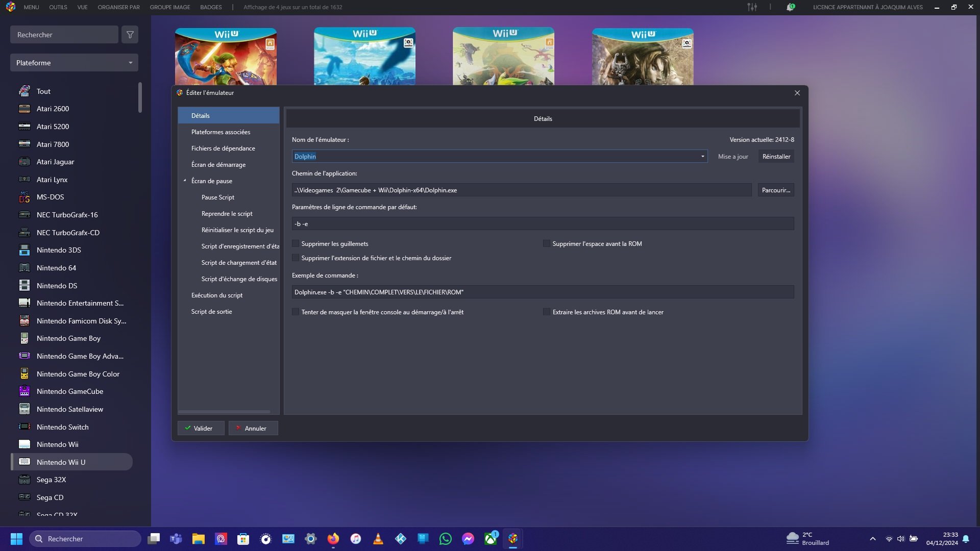The image size is (980, 551).
Task: Open Windows Start menu
Action: [x=16, y=539]
